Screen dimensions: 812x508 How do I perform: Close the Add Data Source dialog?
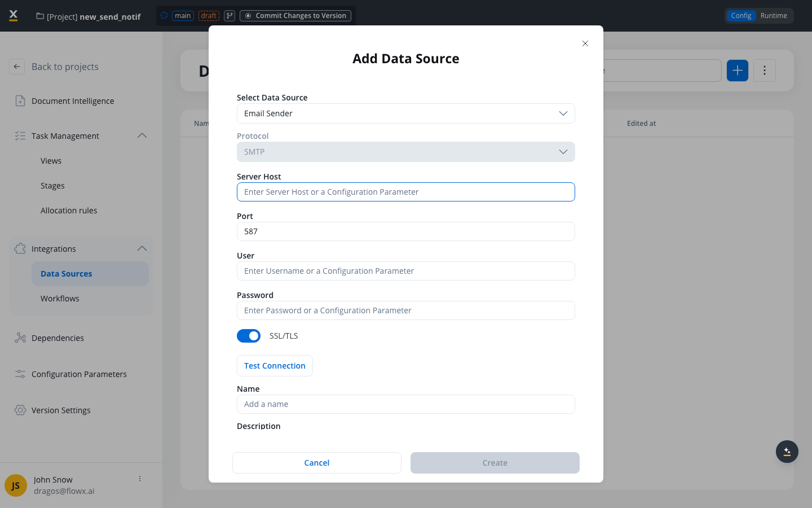coord(585,43)
